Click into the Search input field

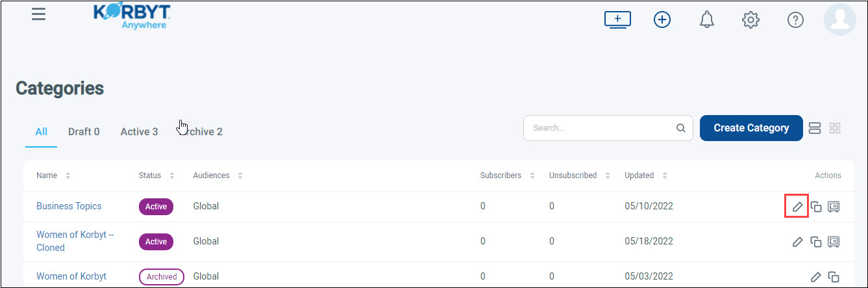tap(601, 128)
